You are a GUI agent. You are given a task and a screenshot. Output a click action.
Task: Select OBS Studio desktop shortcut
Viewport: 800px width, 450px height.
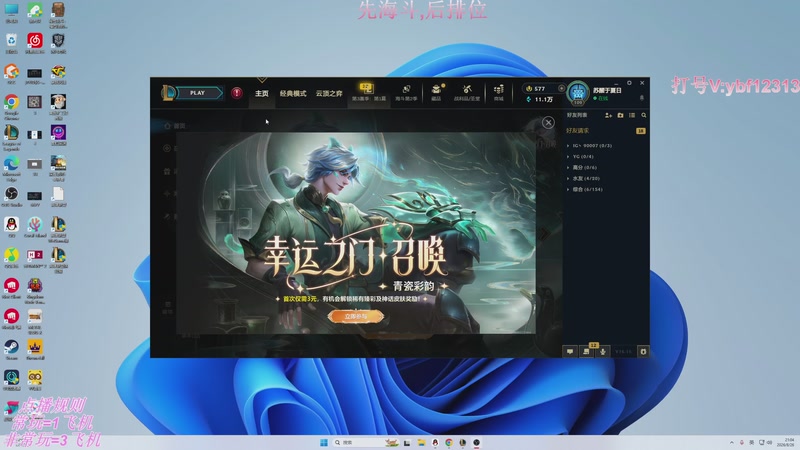click(x=11, y=196)
